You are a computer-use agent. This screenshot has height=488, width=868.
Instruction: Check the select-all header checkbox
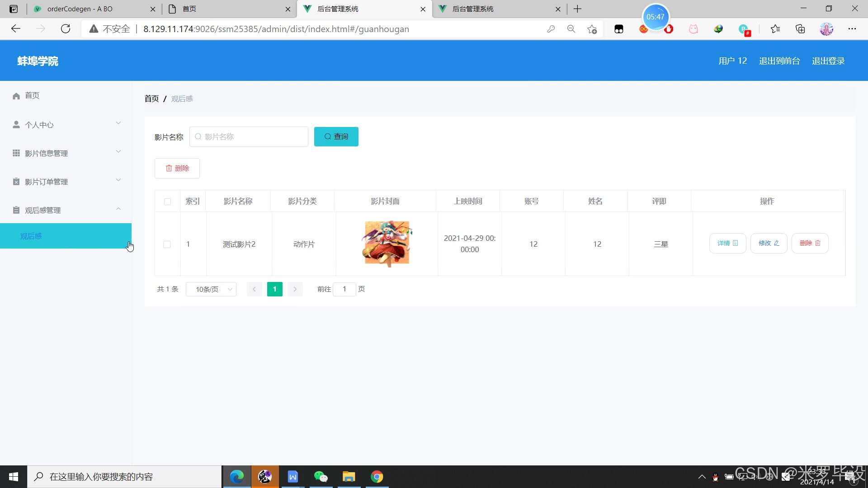pos(167,202)
